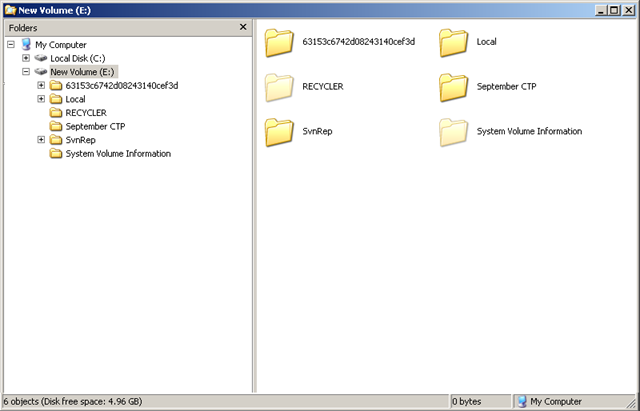Click the Local Disk (C:) drive icon
The image size is (640, 411).
(x=41, y=58)
